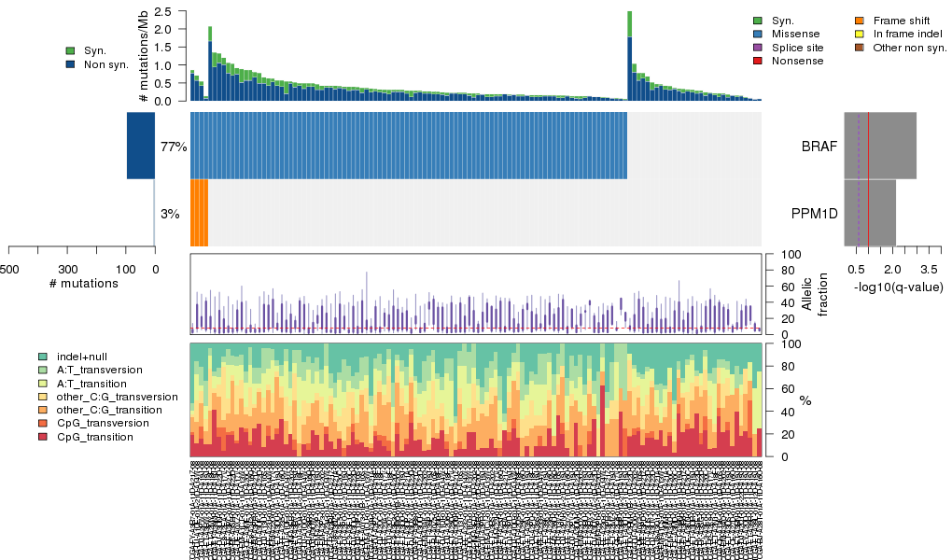Click the Non syn. dark blue legend swatch
Viewport: 952px width, 560px height.
[x=71, y=64]
